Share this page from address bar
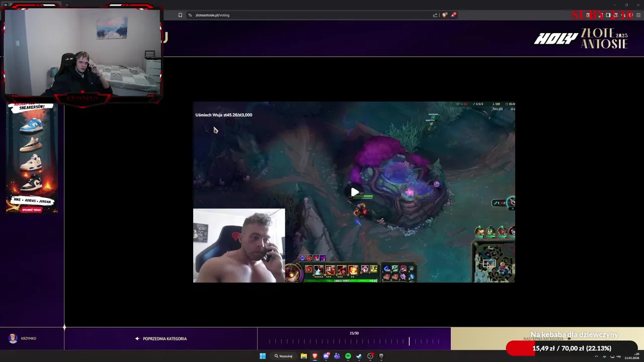 coord(435,15)
